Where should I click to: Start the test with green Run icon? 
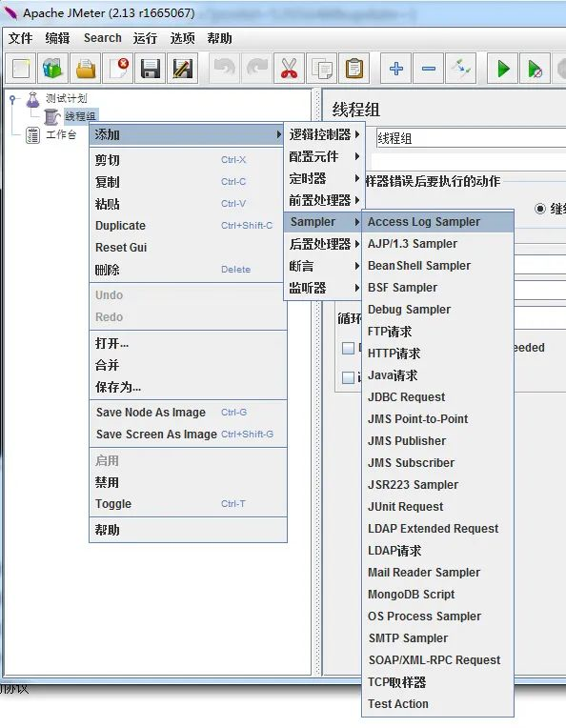(x=503, y=69)
